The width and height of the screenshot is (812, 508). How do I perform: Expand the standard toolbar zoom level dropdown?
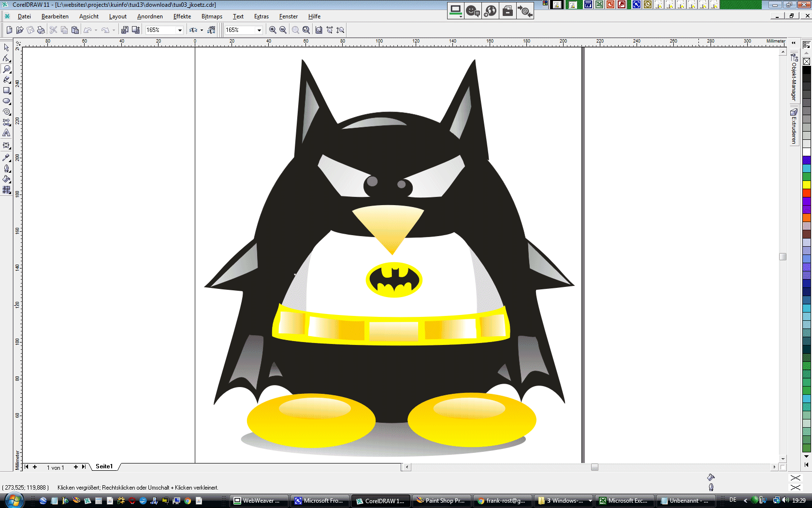(x=180, y=30)
